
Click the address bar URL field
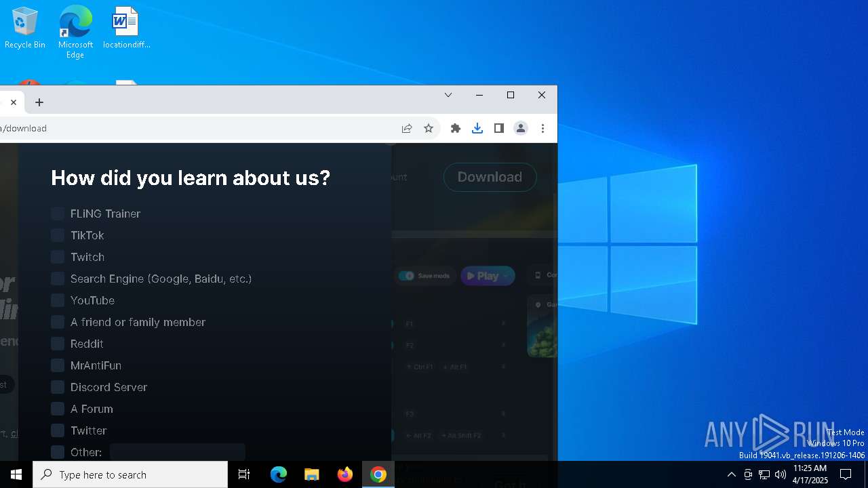(197, 128)
